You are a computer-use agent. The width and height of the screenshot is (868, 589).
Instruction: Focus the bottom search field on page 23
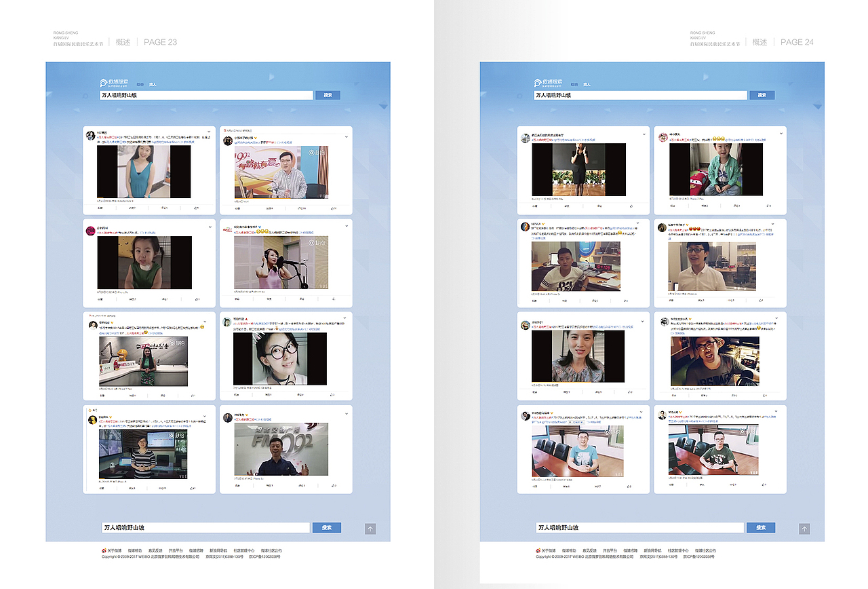click(205, 528)
